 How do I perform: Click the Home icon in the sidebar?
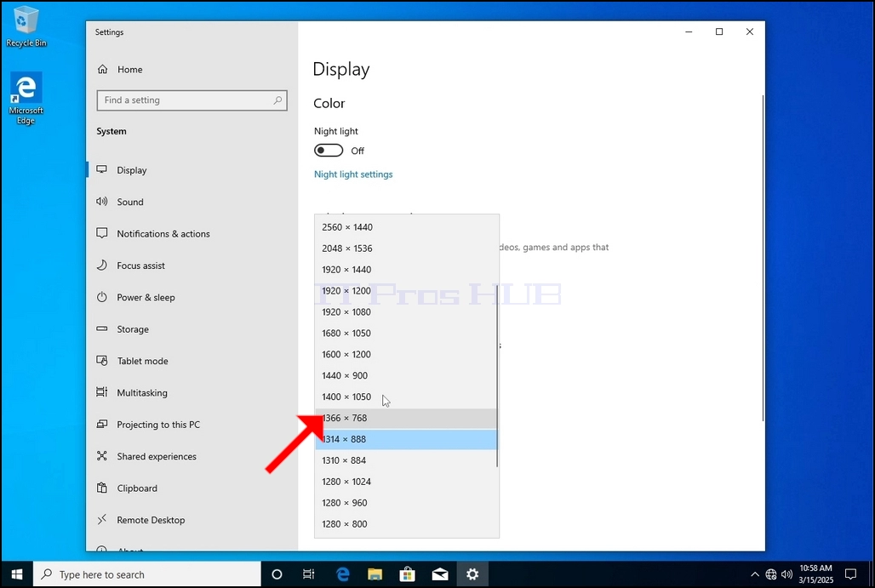[103, 69]
